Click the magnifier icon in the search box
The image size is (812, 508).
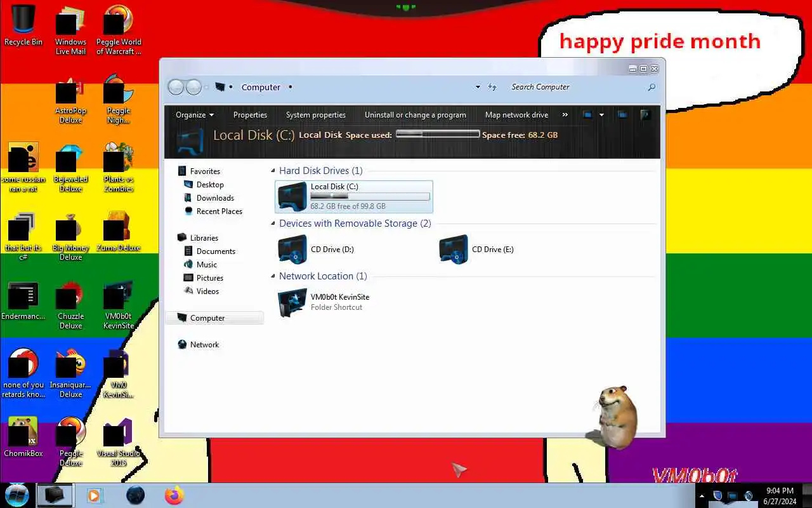click(651, 87)
